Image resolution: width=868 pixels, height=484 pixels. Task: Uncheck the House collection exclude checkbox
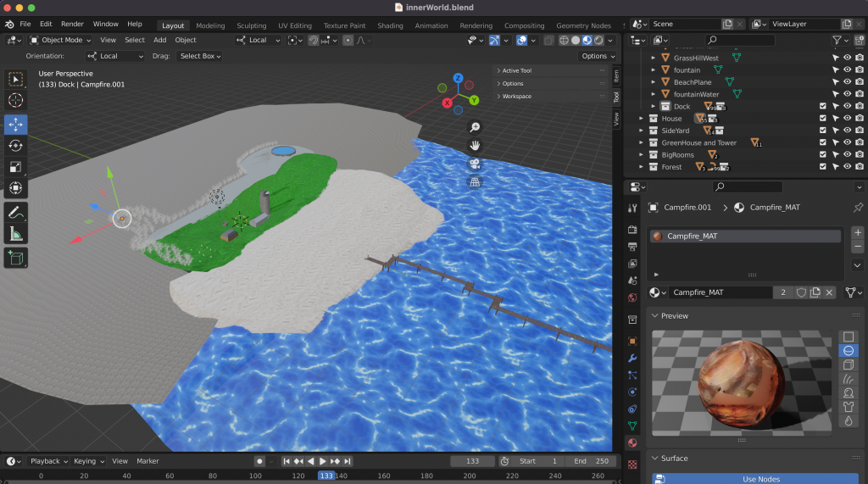[822, 119]
